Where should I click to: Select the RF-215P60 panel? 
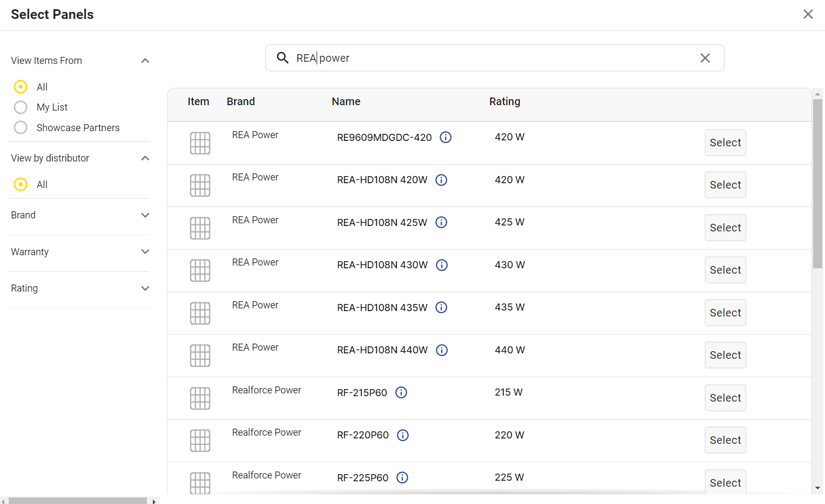coord(725,398)
